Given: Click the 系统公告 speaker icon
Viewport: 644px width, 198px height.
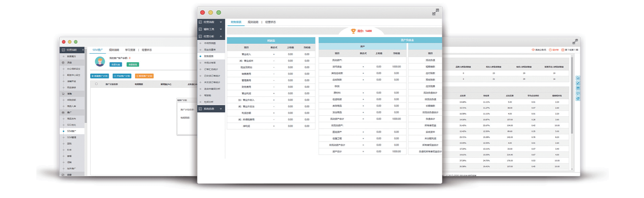Looking at the screenshot, I should pyautogui.click(x=533, y=50).
